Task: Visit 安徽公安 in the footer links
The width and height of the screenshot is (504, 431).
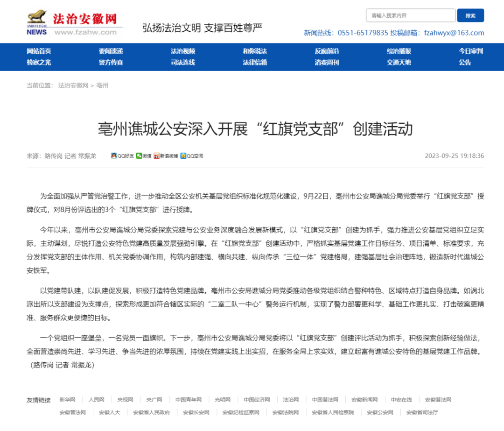Action: coord(381,413)
